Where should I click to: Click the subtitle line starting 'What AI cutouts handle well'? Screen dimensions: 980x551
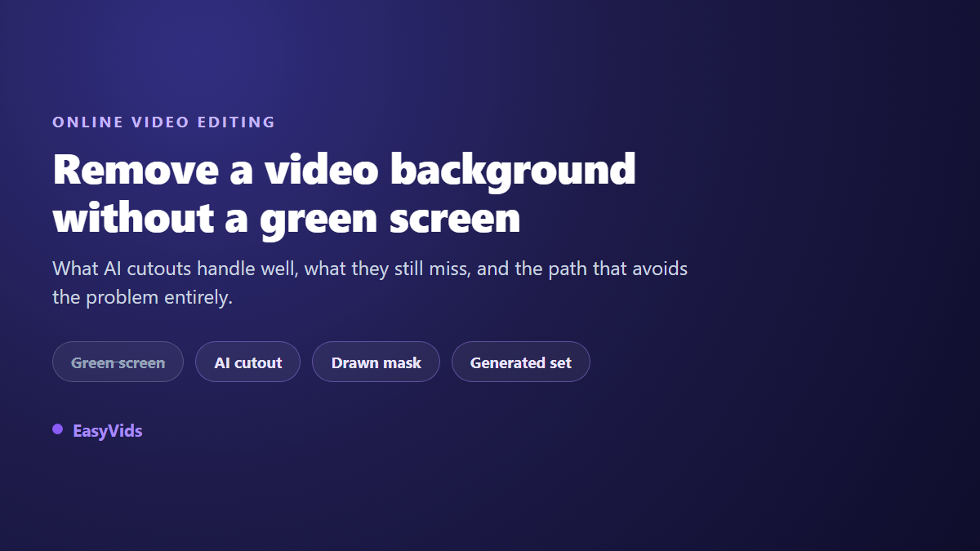370,269
